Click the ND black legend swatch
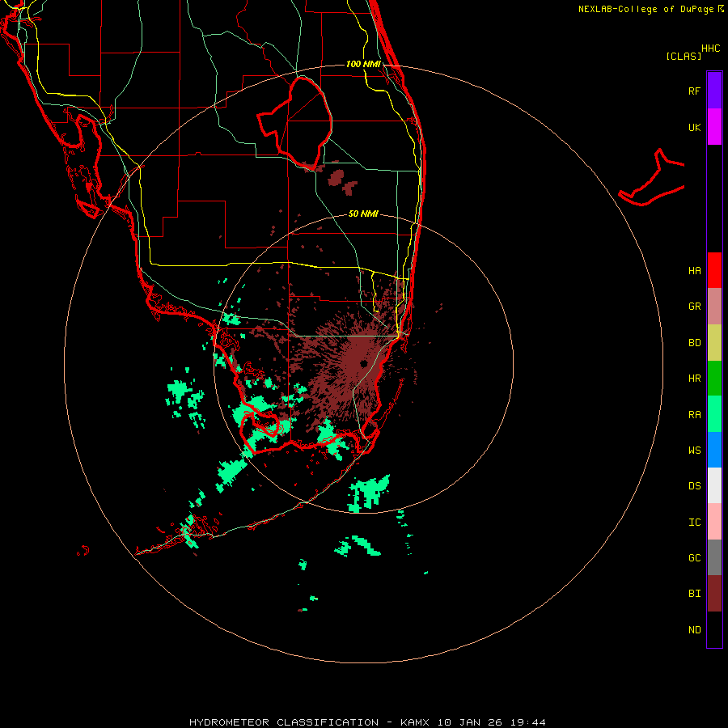Screen dimensions: 728x728 (x=714, y=629)
